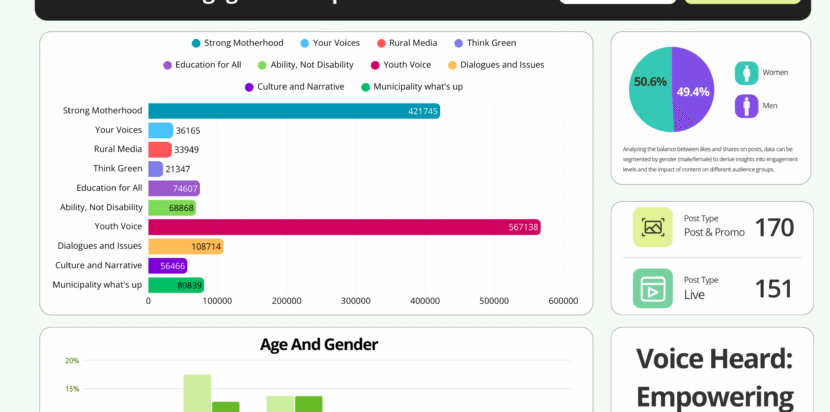
Task: Click the Age And Gender chart title
Action: coord(319,345)
